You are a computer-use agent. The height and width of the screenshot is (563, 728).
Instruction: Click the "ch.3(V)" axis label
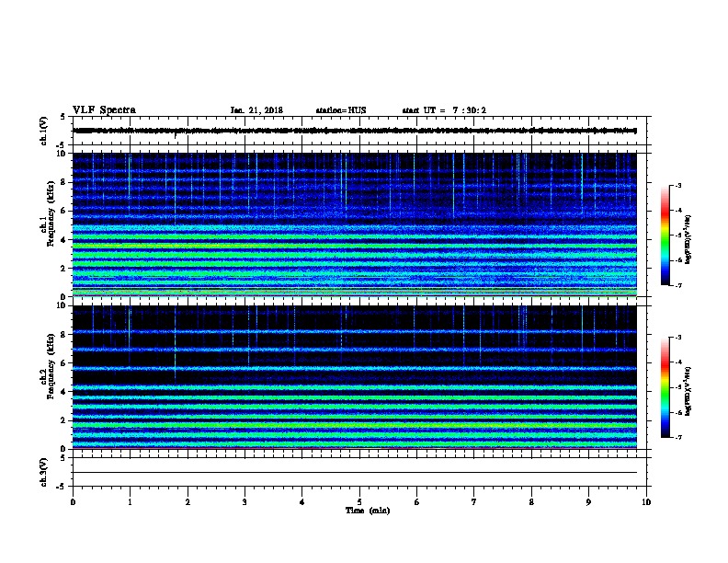point(43,472)
